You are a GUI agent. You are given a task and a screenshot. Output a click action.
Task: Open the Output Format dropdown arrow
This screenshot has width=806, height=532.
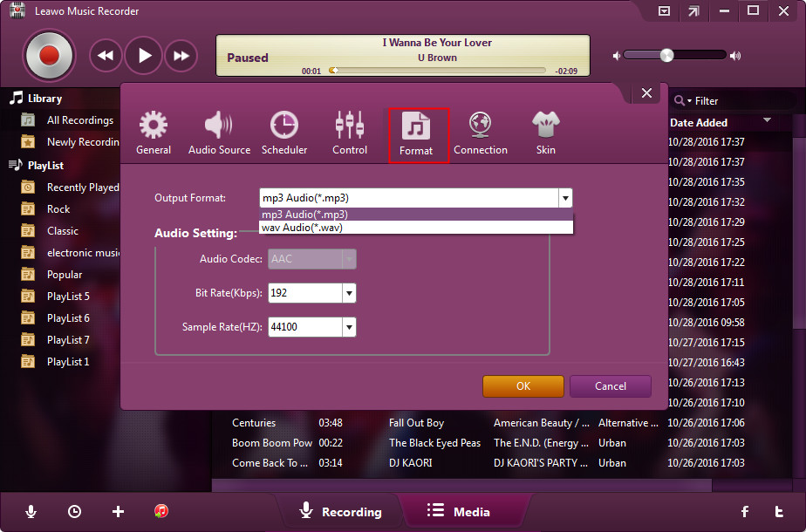(565, 198)
